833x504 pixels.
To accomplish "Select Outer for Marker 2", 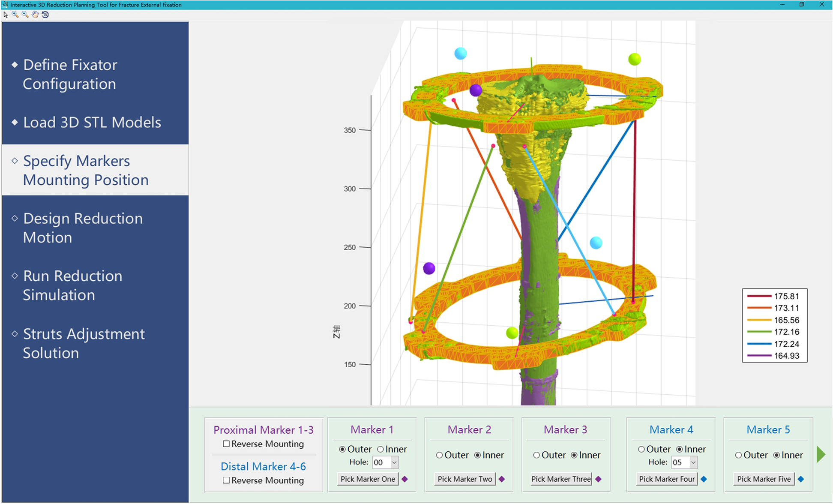I will click(439, 455).
